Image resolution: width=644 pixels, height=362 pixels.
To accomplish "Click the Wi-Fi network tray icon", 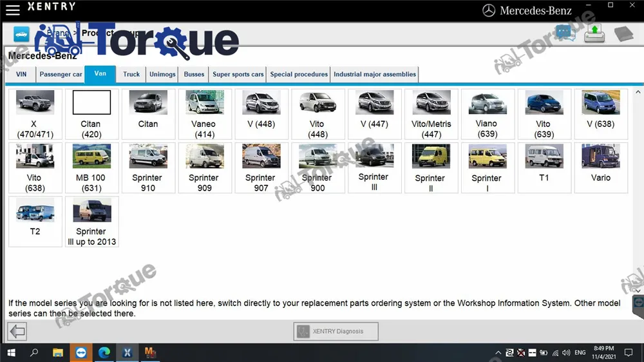I will coord(555,352).
